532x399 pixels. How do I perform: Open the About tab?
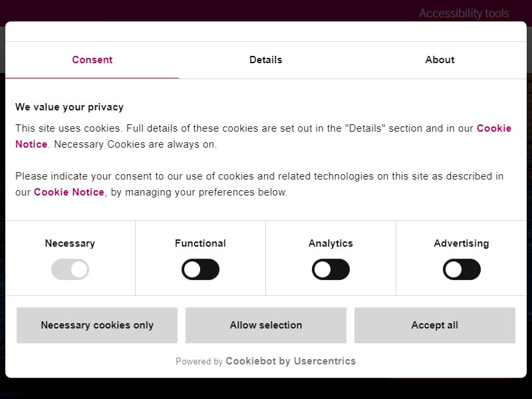click(440, 60)
